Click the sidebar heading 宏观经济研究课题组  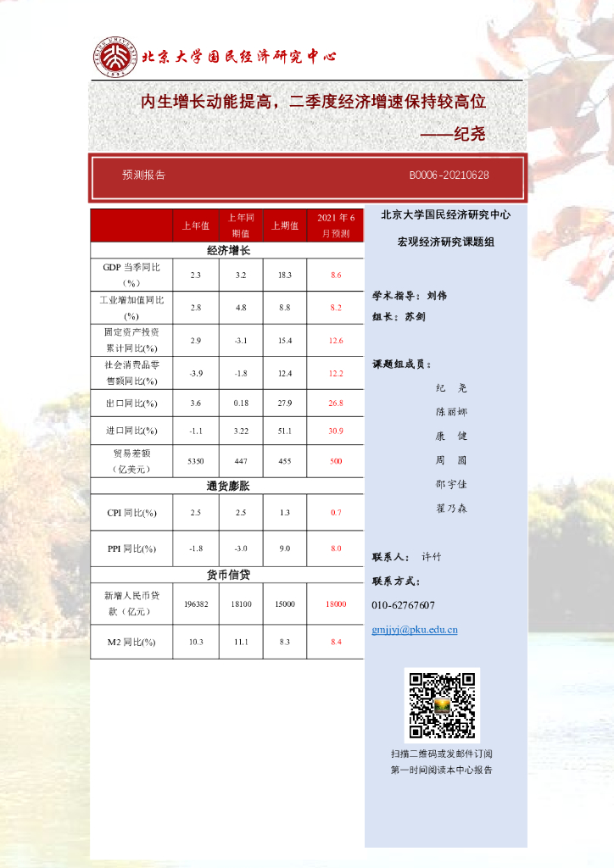tap(446, 242)
